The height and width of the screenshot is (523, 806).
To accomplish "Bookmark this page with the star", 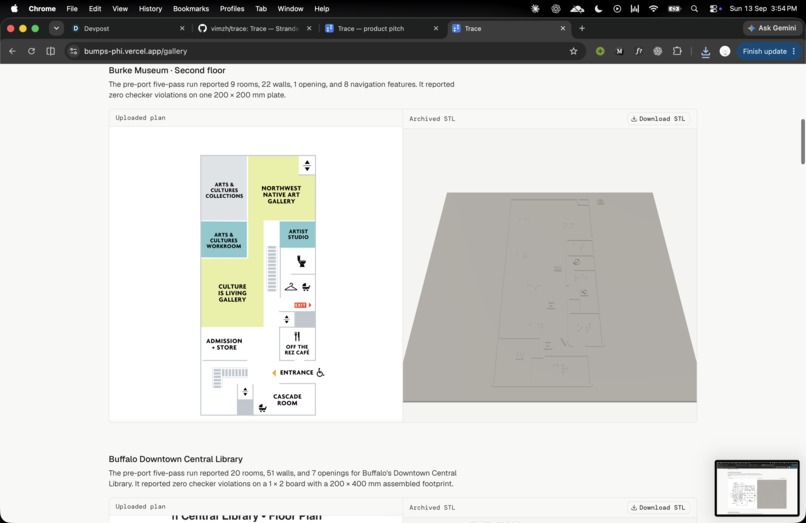I will (574, 51).
